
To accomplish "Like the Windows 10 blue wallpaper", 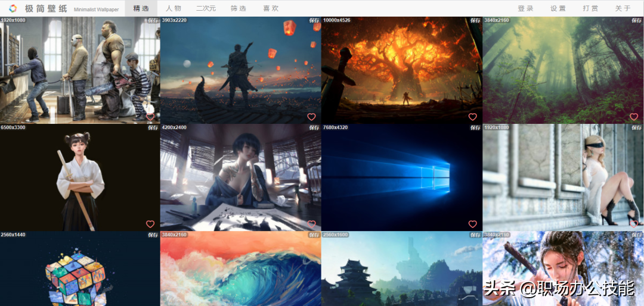I will click(472, 224).
